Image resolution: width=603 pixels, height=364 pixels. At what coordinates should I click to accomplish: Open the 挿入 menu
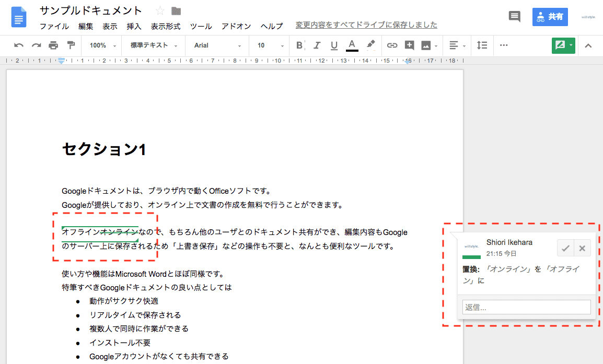134,26
